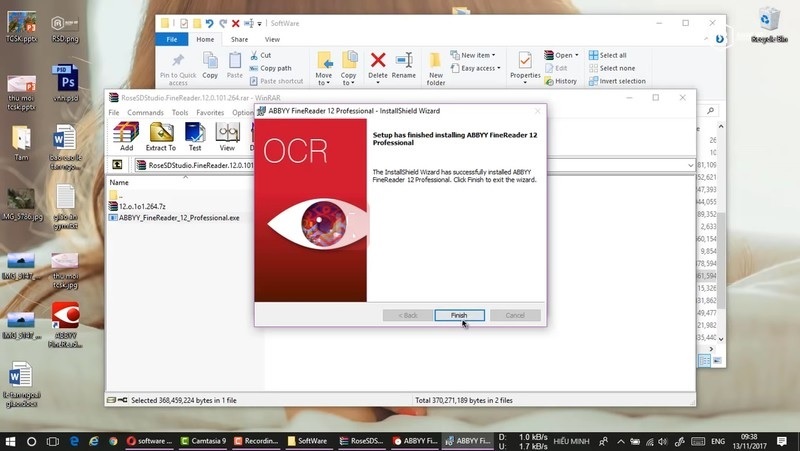Click the View icon in WinRAR toolbar
The image size is (800, 451).
(x=227, y=135)
